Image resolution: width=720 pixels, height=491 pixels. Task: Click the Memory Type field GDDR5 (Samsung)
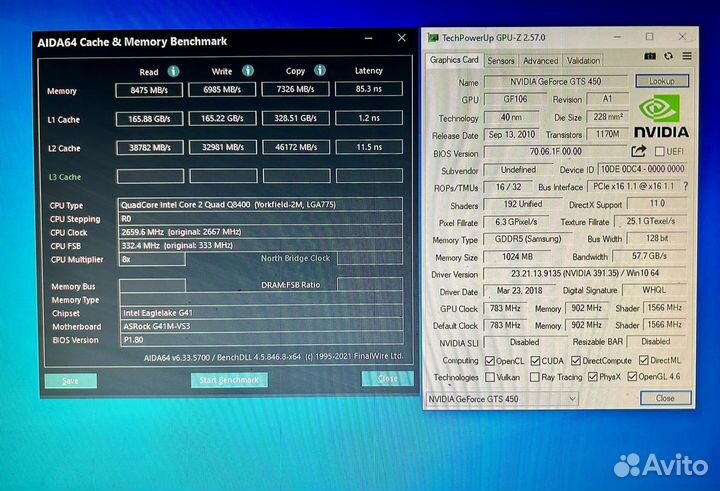pyautogui.click(x=528, y=239)
